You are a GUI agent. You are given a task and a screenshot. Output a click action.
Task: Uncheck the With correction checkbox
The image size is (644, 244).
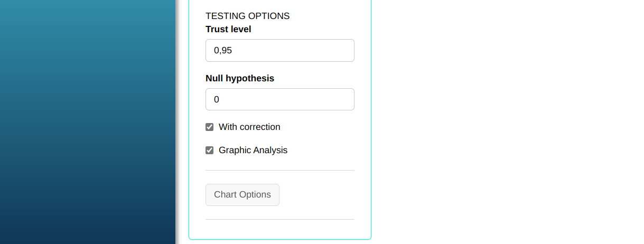click(x=210, y=127)
